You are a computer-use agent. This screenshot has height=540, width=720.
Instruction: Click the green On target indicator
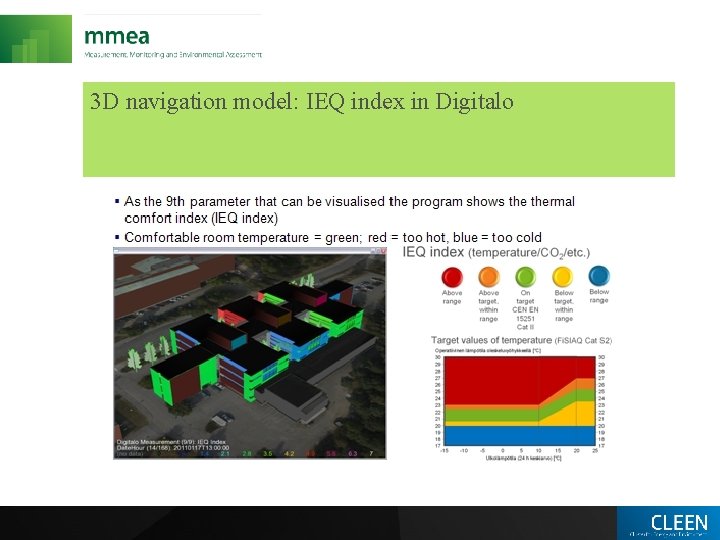pos(525,277)
